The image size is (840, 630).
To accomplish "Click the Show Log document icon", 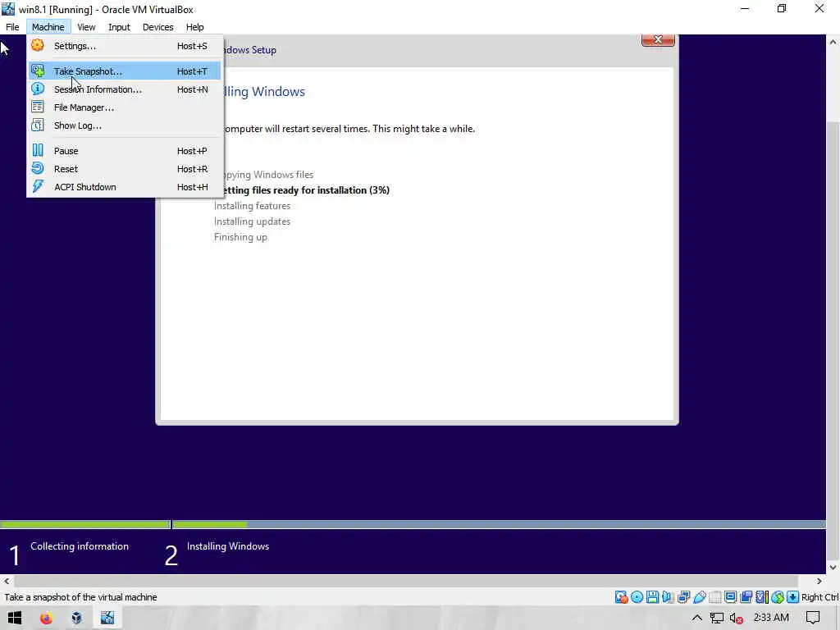I will pos(38,126).
